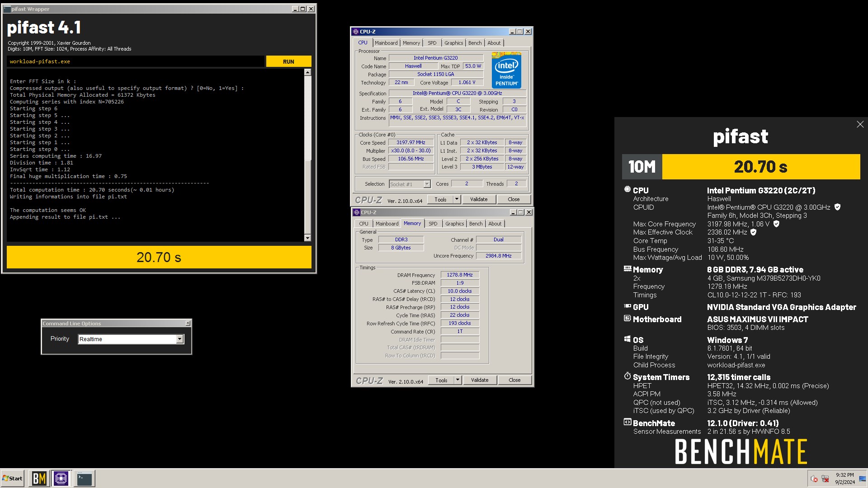Click Validate in the upper CPU-Z window
This screenshot has width=868, height=488.
point(479,199)
